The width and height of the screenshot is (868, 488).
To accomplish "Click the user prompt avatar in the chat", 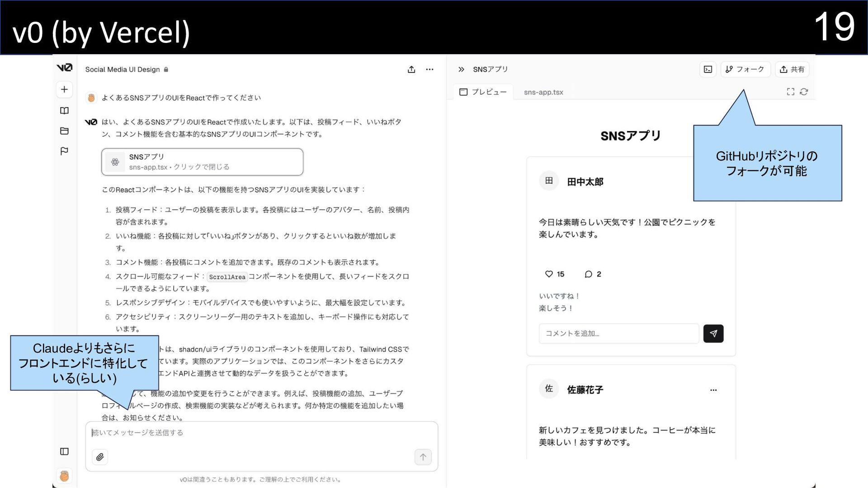I will pyautogui.click(x=91, y=98).
